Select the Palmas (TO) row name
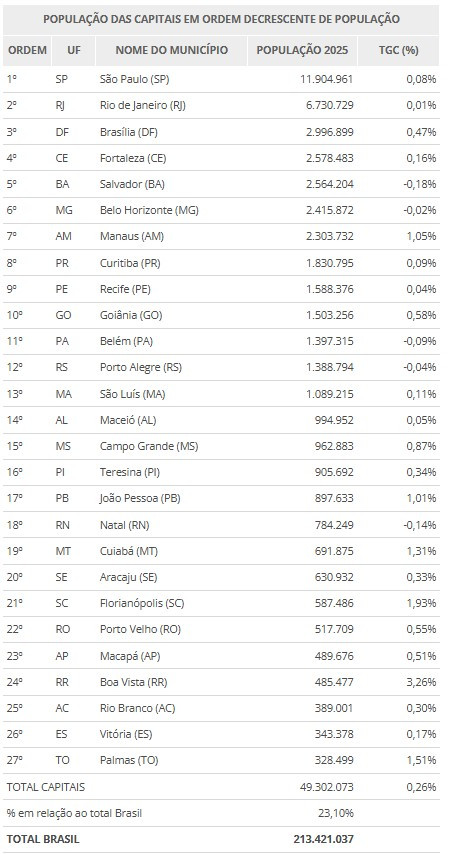Image resolution: width=452 pixels, height=854 pixels. pos(130,760)
